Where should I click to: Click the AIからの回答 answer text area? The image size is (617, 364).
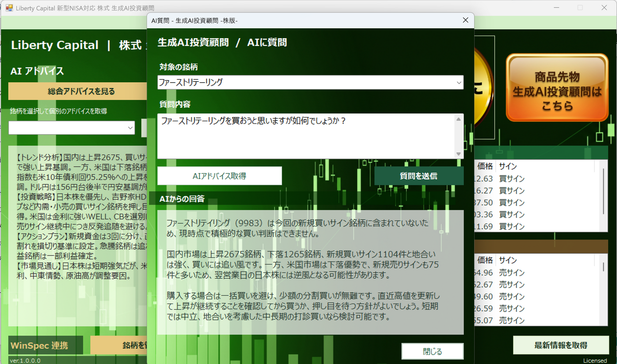tap(310, 272)
